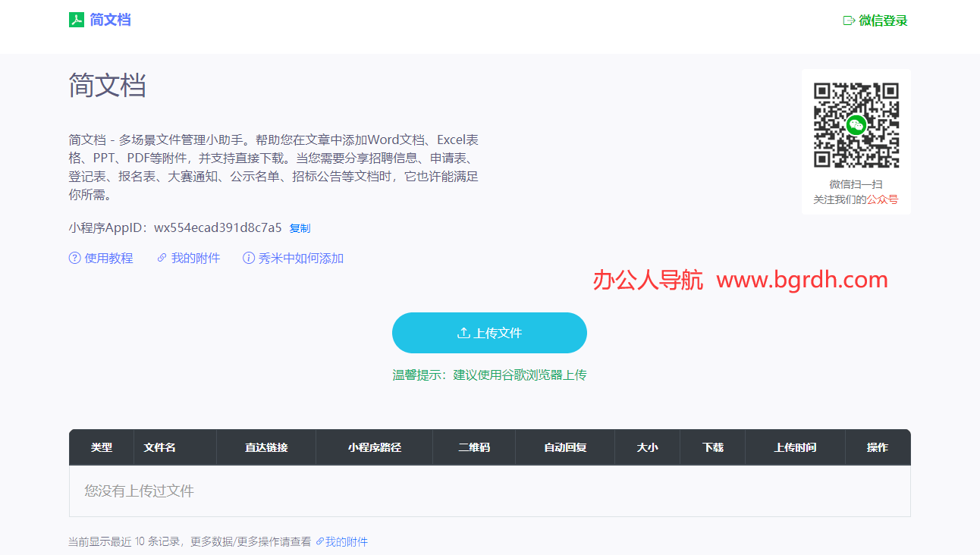Click the 简文档 site title in header

pos(108,20)
